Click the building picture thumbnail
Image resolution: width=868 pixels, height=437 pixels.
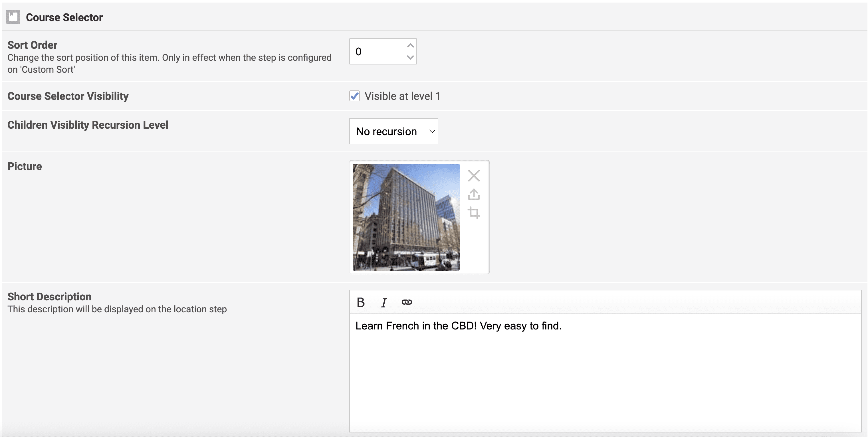[406, 217]
